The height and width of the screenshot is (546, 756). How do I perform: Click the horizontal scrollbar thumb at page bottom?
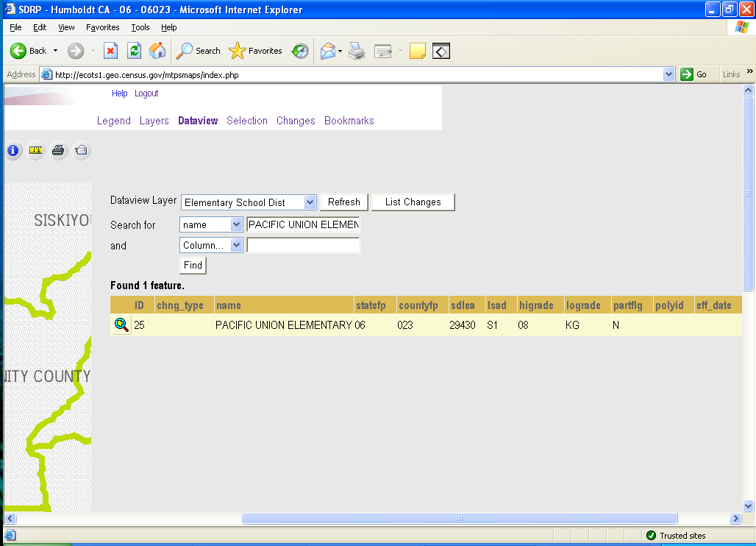pos(459,519)
